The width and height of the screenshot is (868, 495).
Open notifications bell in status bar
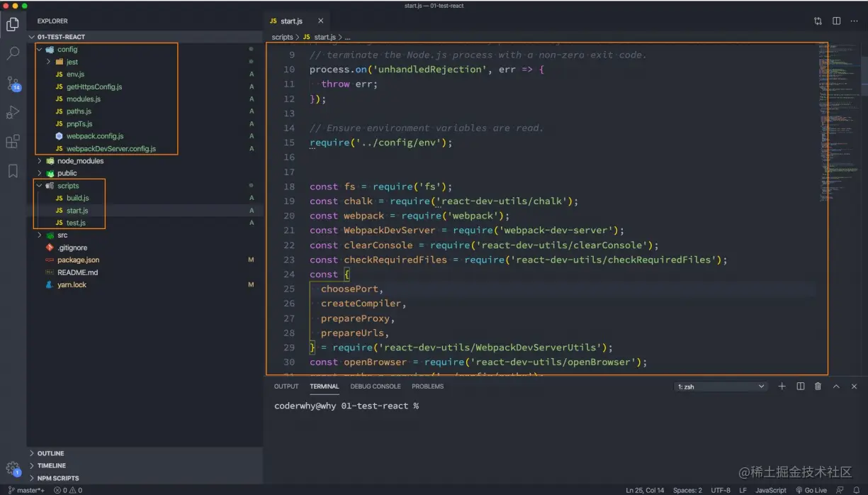[x=857, y=490]
